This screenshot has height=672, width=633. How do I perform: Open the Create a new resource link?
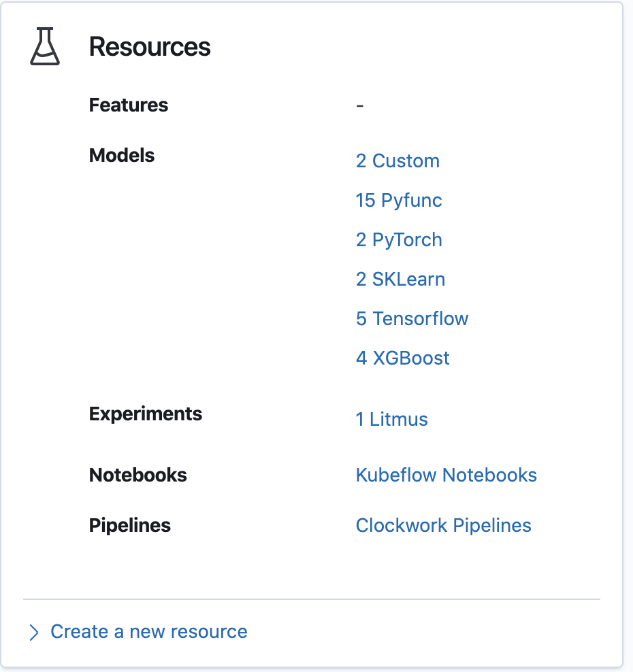pos(149,632)
